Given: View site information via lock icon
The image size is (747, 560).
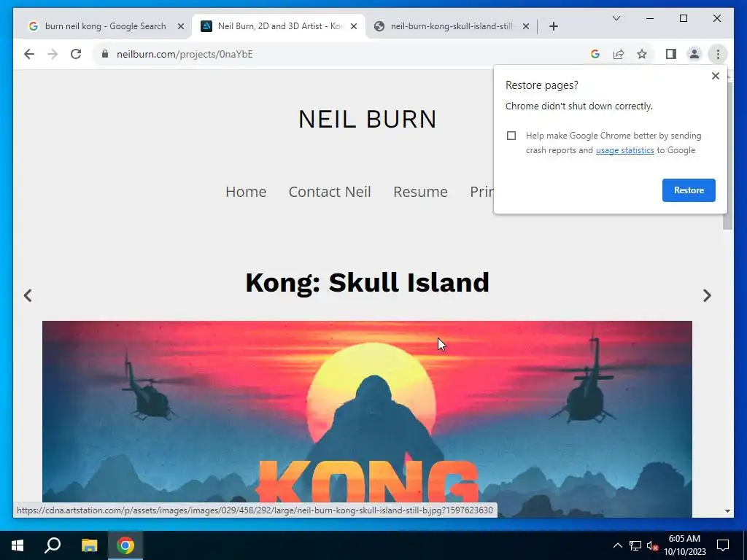Looking at the screenshot, I should [x=105, y=54].
